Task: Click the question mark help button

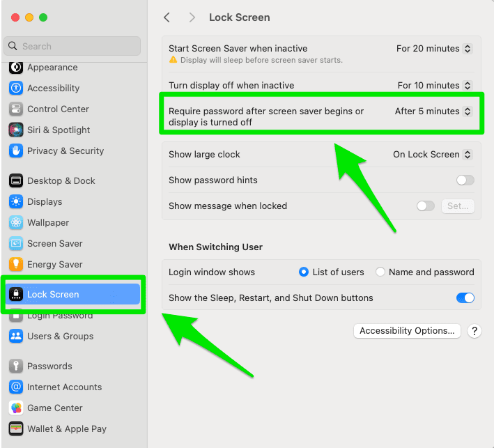Action: (474, 331)
